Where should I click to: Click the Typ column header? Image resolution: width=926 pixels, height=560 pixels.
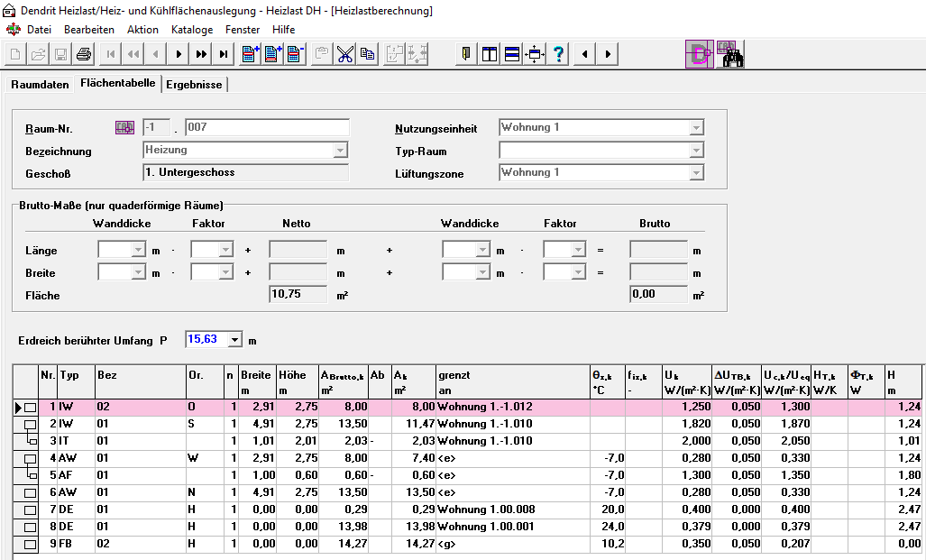coord(76,382)
